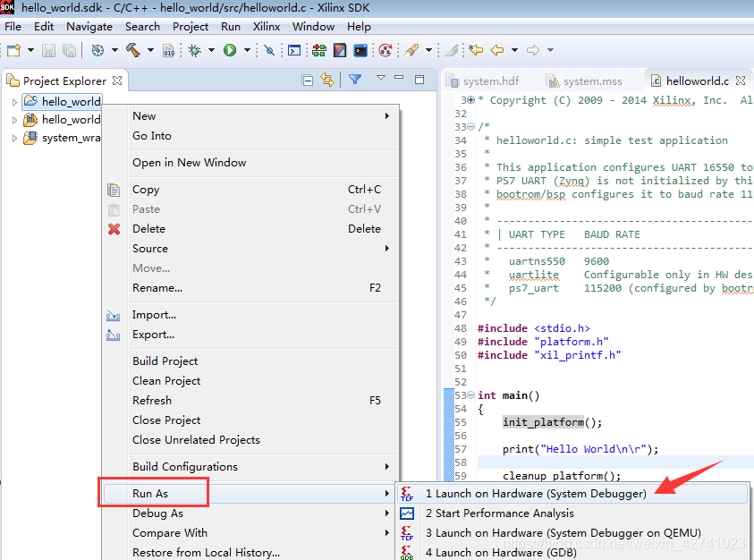Click Restore from Local History...
The width and height of the screenshot is (754, 560).
249,553
